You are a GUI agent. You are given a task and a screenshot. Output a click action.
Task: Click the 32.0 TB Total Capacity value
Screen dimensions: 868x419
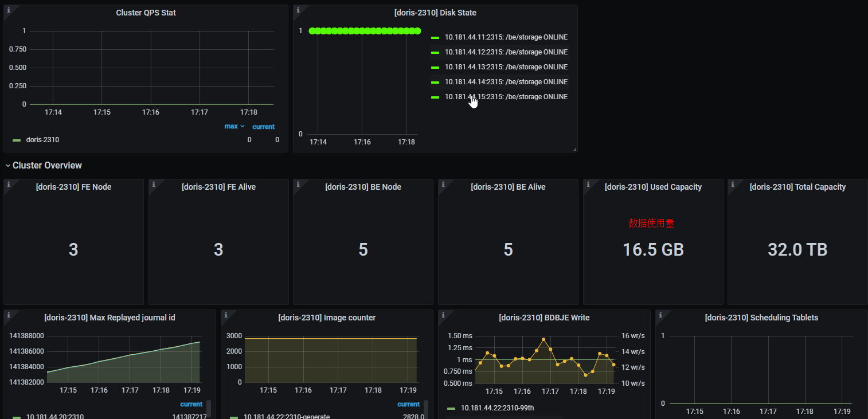pyautogui.click(x=797, y=249)
